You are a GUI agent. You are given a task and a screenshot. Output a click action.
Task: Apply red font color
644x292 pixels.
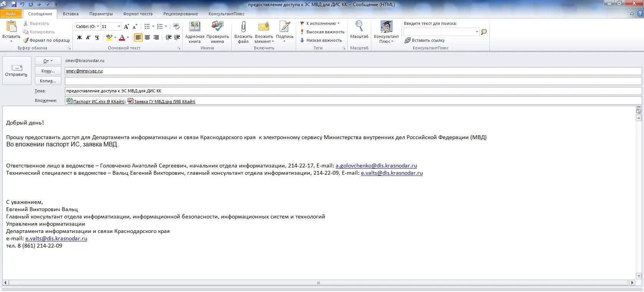point(122,38)
